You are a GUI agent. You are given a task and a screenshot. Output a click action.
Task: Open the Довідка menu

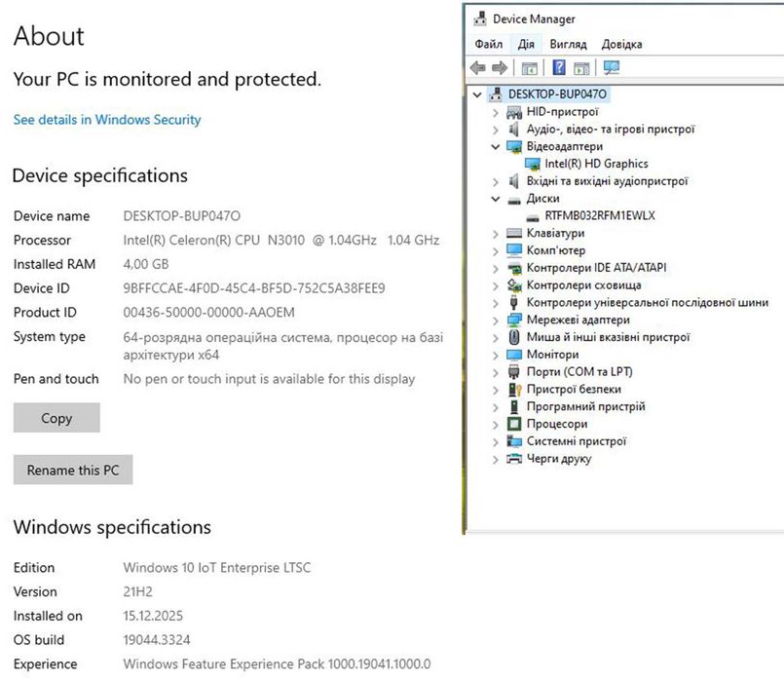click(621, 44)
